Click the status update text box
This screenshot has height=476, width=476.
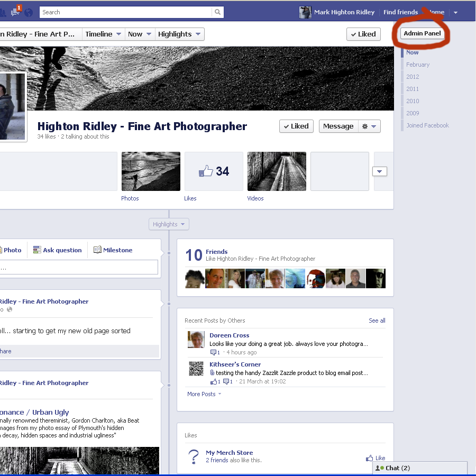pyautogui.click(x=79, y=267)
